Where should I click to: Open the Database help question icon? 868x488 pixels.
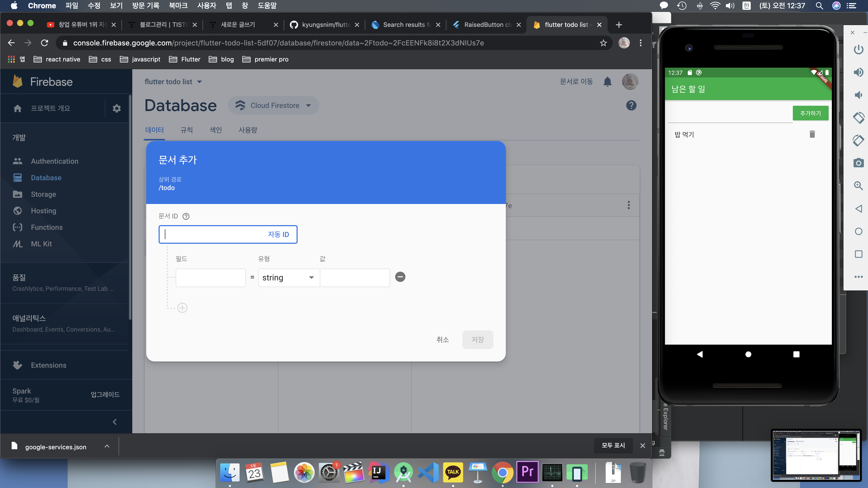(x=631, y=105)
